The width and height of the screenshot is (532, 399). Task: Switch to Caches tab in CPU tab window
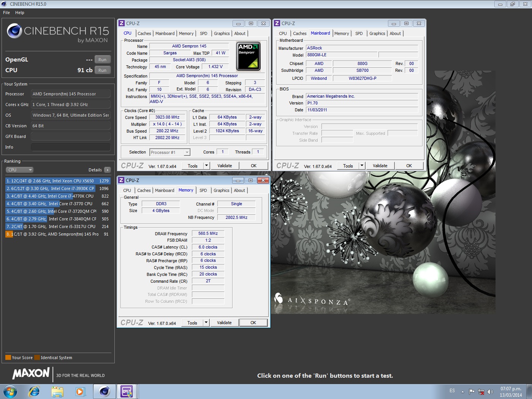[144, 33]
